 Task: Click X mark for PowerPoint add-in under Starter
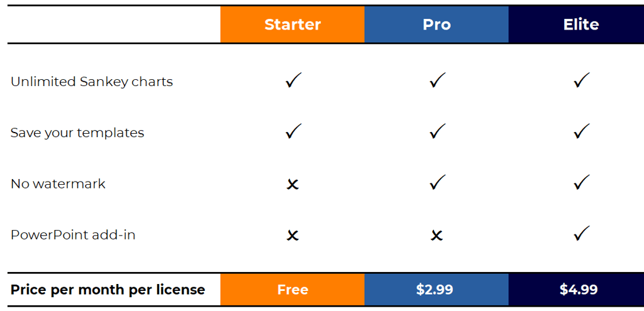click(x=292, y=236)
